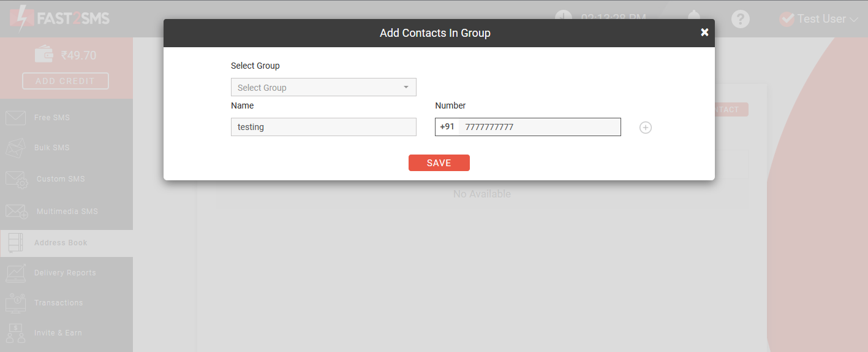Click the red SAVE button

tap(439, 163)
